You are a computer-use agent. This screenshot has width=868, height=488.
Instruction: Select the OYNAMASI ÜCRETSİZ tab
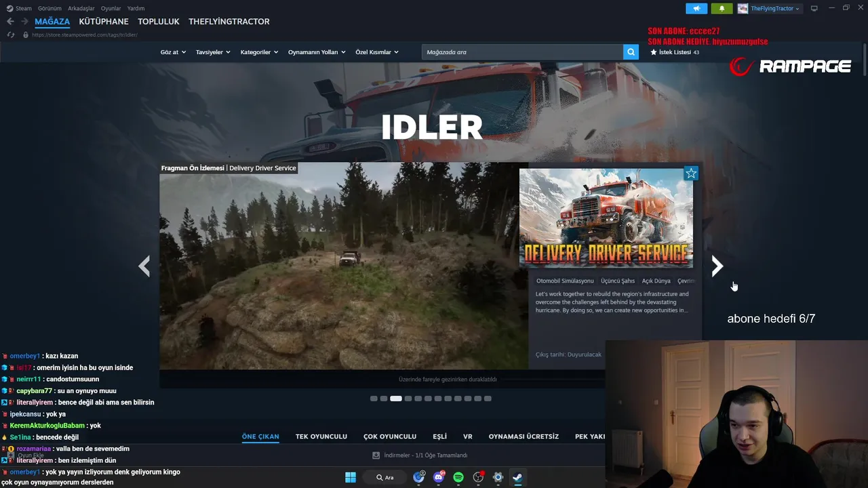(x=524, y=436)
